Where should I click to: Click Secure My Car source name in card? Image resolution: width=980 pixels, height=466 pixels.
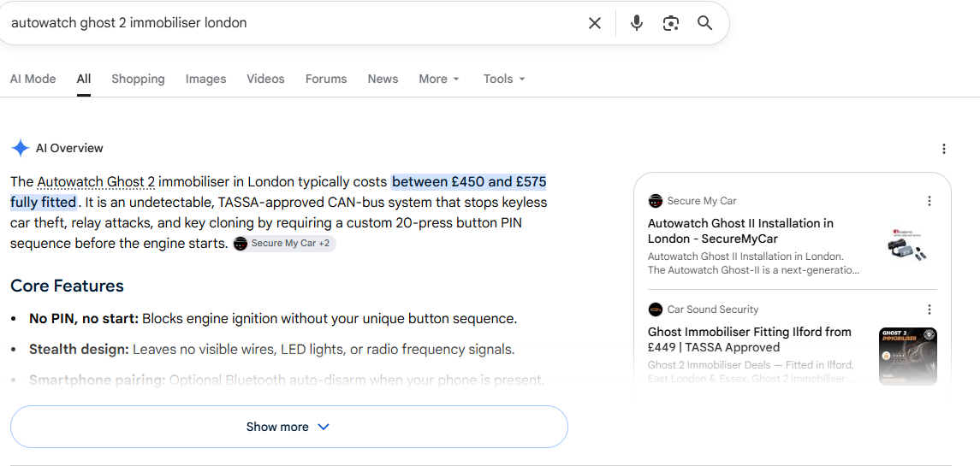click(702, 201)
